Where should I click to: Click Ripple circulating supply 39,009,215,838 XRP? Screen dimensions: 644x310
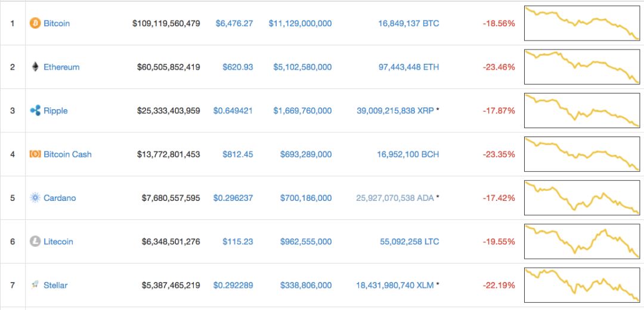395,110
